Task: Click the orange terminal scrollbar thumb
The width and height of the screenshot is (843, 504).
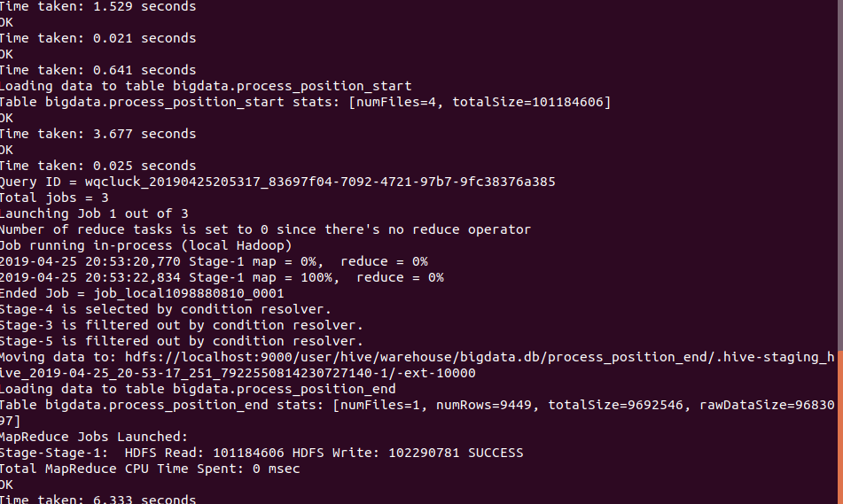Action: [x=839, y=425]
